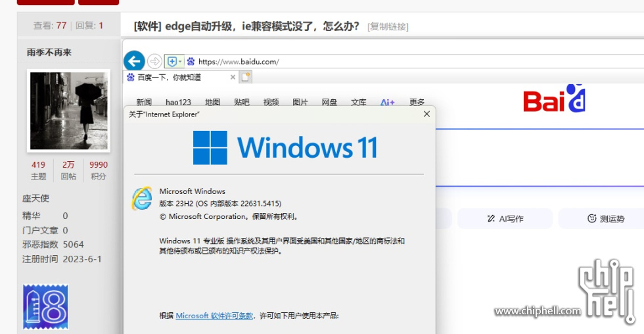The height and width of the screenshot is (334, 644).
Task: Click the 查看: 77 view count
Action: 50,26
